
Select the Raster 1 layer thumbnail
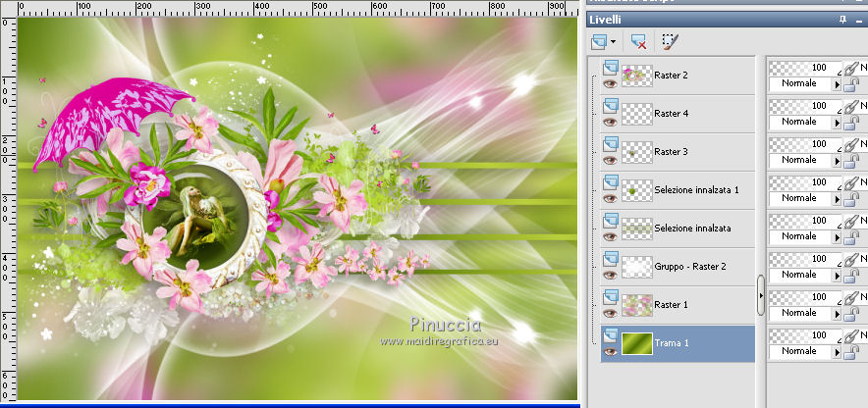click(x=636, y=305)
